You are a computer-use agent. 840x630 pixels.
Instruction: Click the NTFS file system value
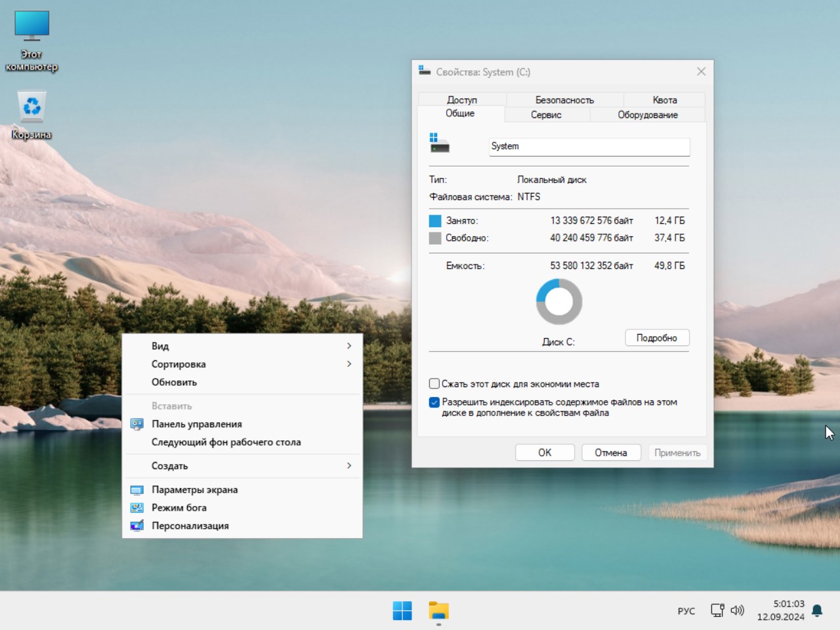tap(529, 197)
